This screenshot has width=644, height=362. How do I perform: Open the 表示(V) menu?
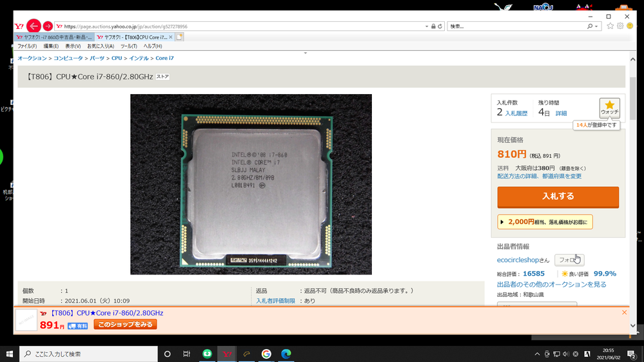[x=73, y=46]
